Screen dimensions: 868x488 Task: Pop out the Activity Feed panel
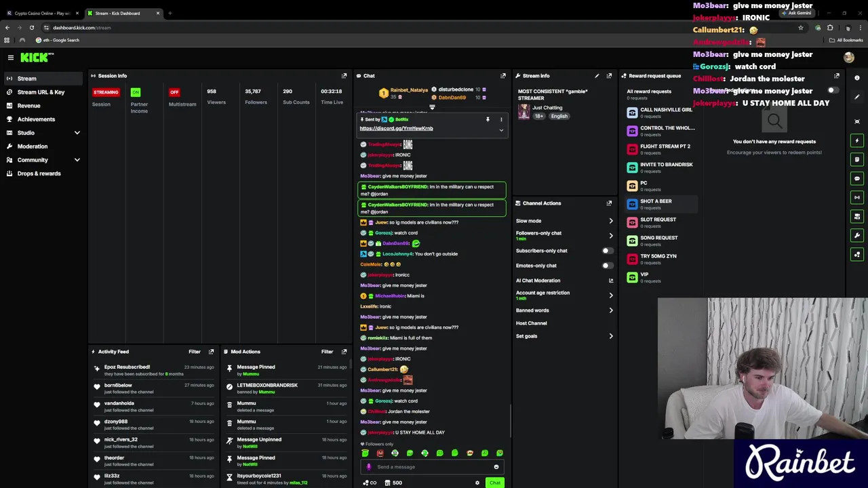pyautogui.click(x=211, y=352)
